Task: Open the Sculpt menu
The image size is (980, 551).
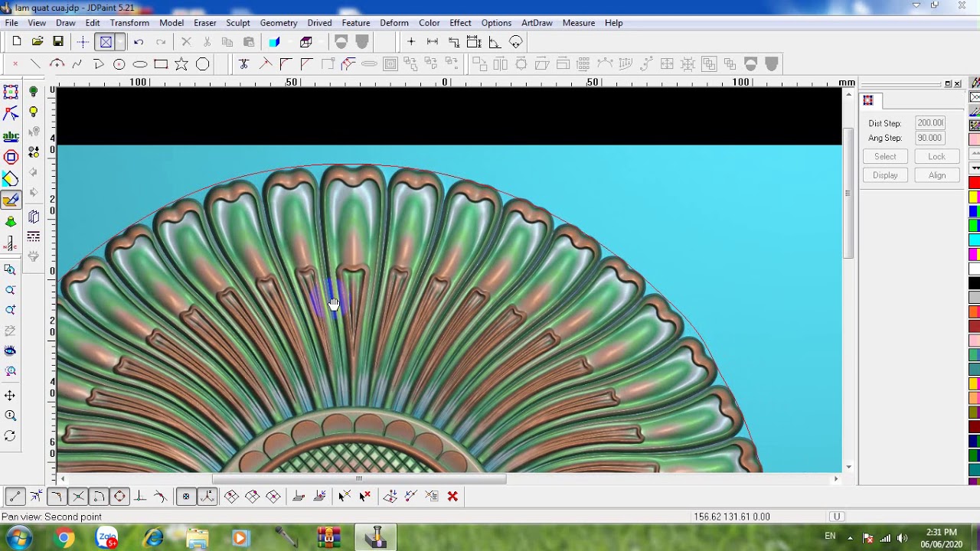Action: (x=237, y=23)
